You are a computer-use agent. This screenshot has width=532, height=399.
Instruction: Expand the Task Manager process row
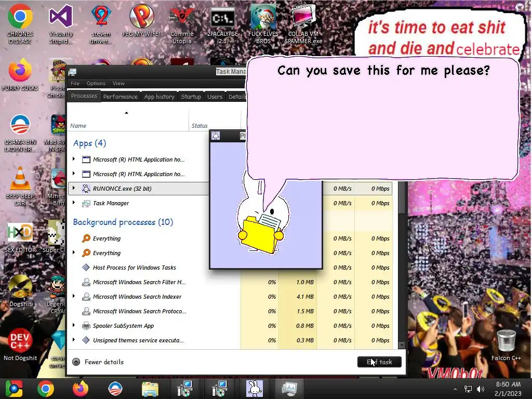[74, 203]
